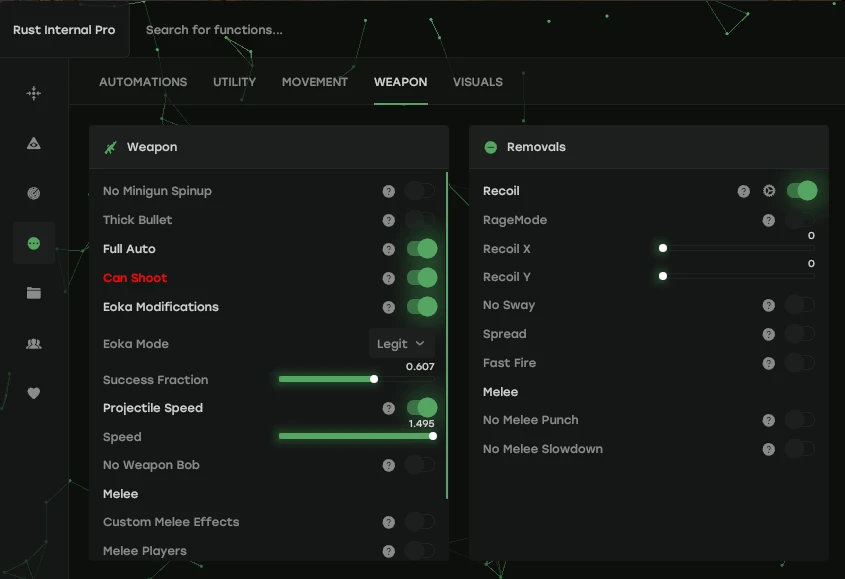Show help for Melee Players
Image resolution: width=845 pixels, height=579 pixels.
tap(389, 551)
